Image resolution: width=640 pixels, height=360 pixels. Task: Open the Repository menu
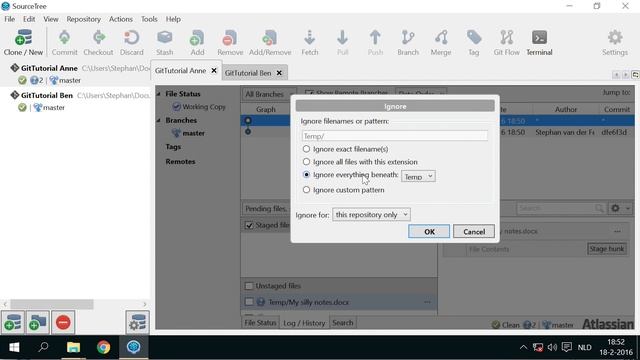coord(84,19)
